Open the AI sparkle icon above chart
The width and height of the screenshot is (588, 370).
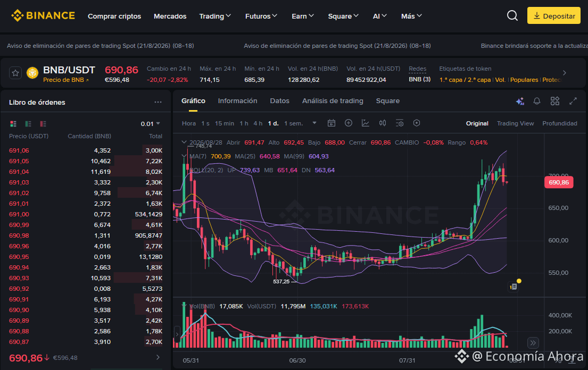pyautogui.click(x=520, y=101)
